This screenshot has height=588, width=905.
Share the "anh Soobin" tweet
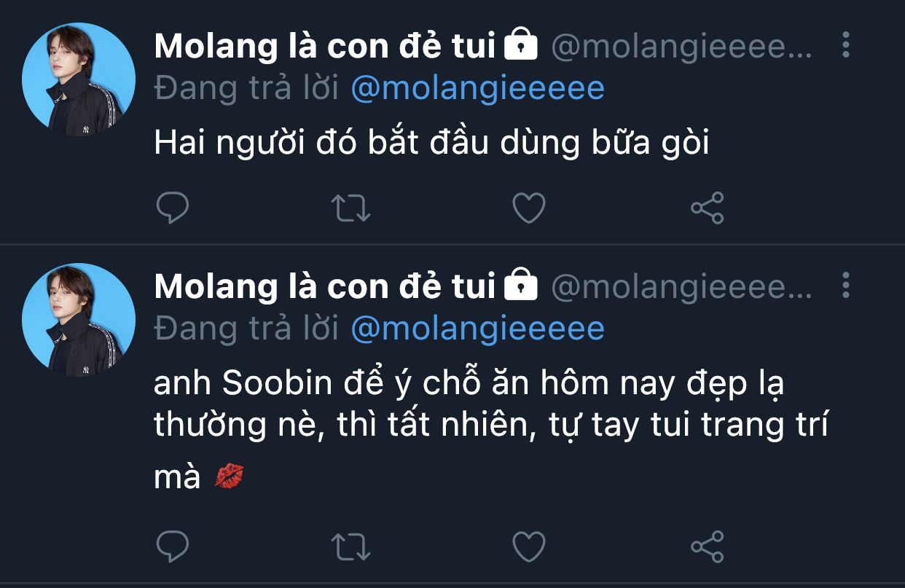707,546
